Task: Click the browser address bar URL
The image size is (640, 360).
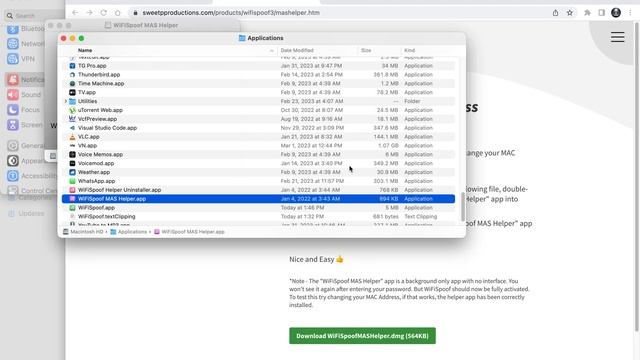Action: [x=231, y=13]
